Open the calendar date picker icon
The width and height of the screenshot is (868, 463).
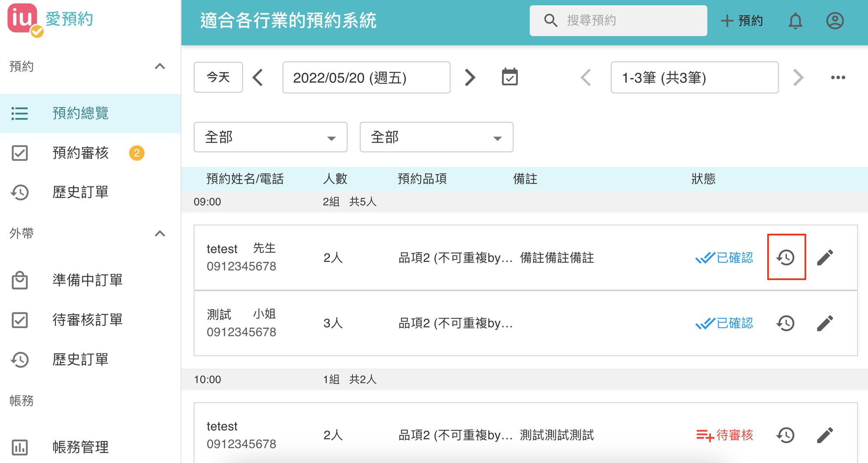point(510,77)
